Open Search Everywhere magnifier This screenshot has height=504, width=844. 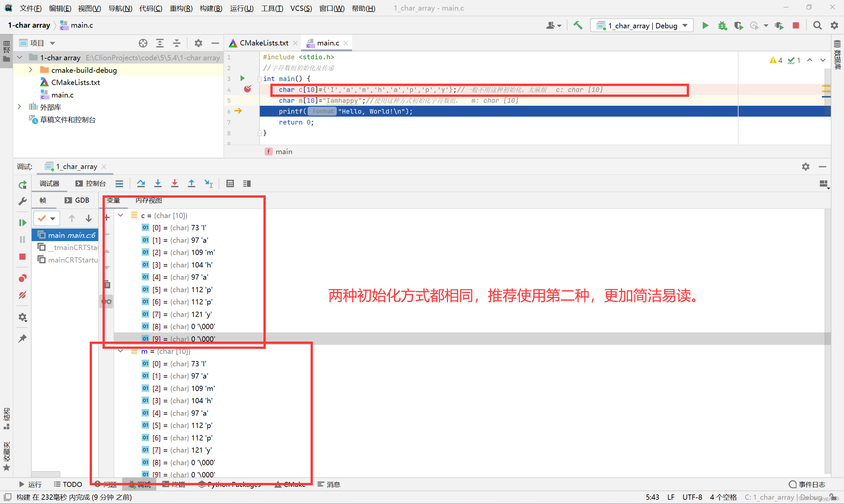818,25
